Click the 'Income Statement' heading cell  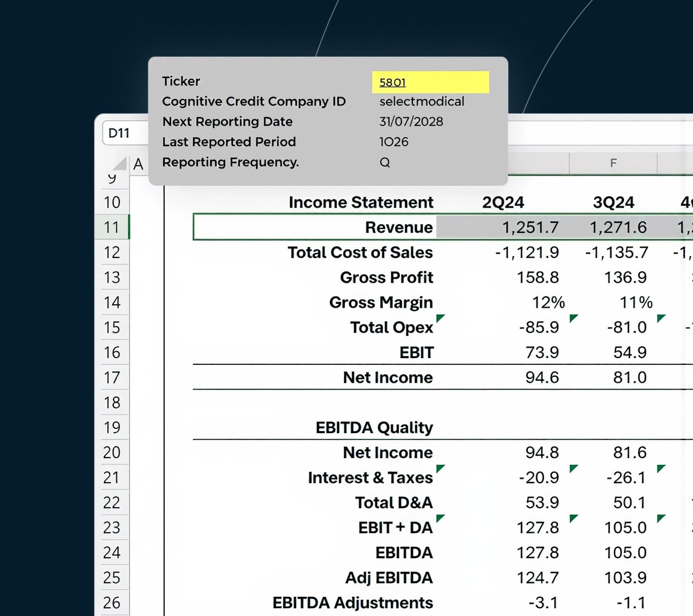361,202
